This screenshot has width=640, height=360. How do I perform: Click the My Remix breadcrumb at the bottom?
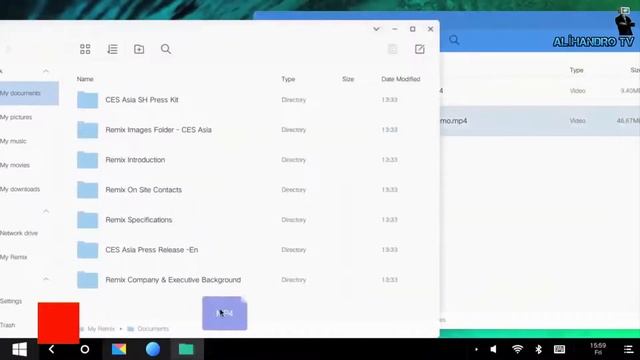[x=101, y=329]
